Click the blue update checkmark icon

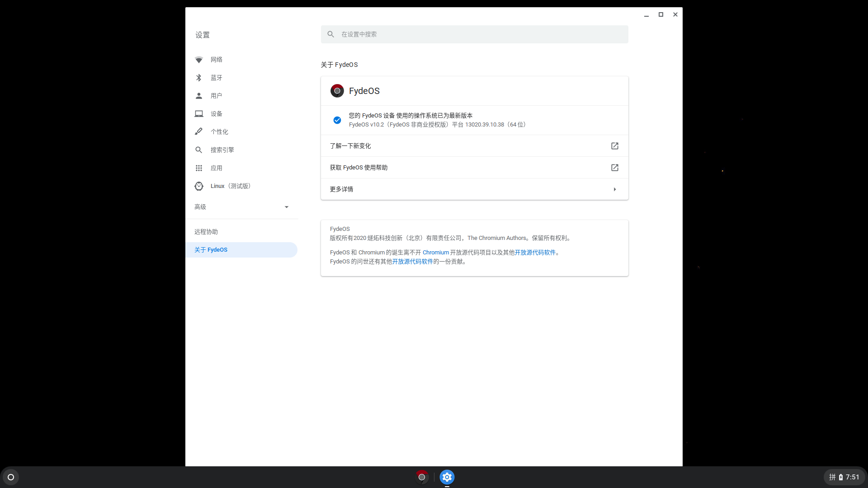(337, 120)
